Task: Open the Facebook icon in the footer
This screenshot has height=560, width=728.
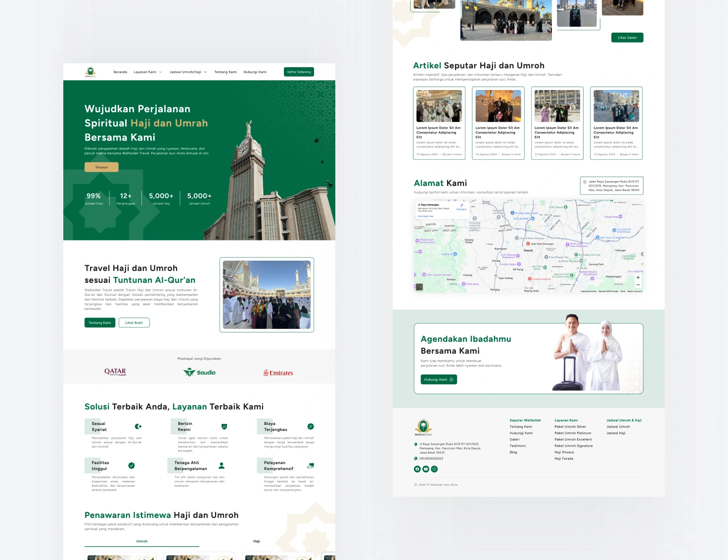Action: 417,469
